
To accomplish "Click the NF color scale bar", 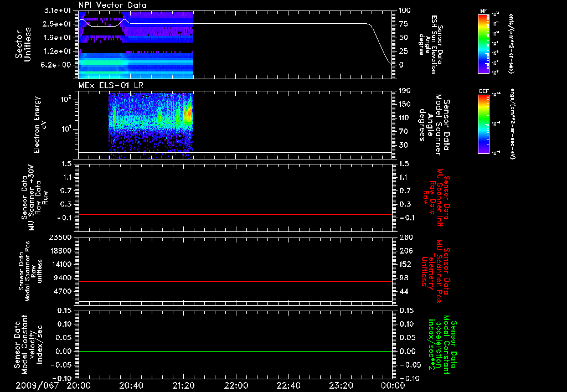I will tap(483, 43).
